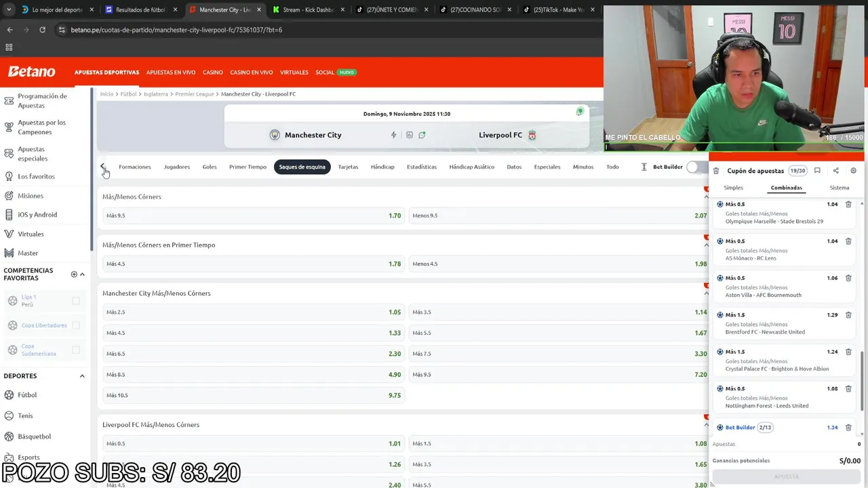Click the Liverpool FC crest icon
This screenshot has height=488, width=868.
(x=532, y=135)
